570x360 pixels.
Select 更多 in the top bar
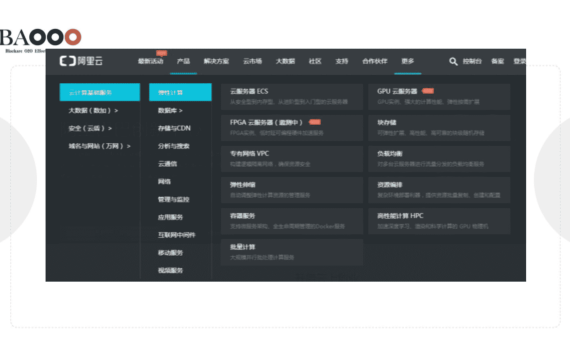(x=408, y=61)
